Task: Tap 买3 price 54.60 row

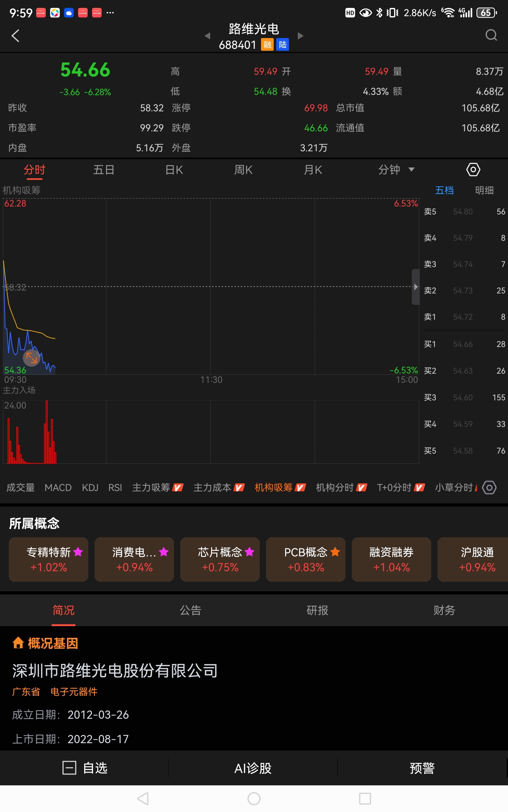Action: click(464, 397)
